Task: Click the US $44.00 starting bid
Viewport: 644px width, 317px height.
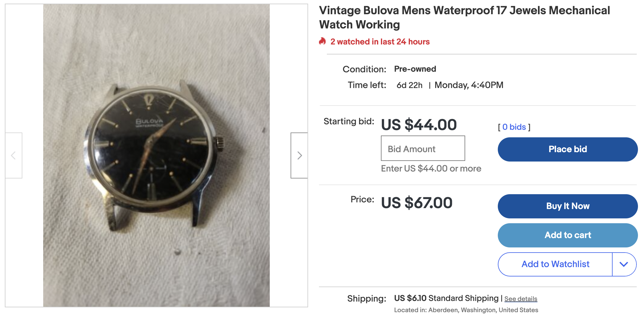Action: coord(419,125)
